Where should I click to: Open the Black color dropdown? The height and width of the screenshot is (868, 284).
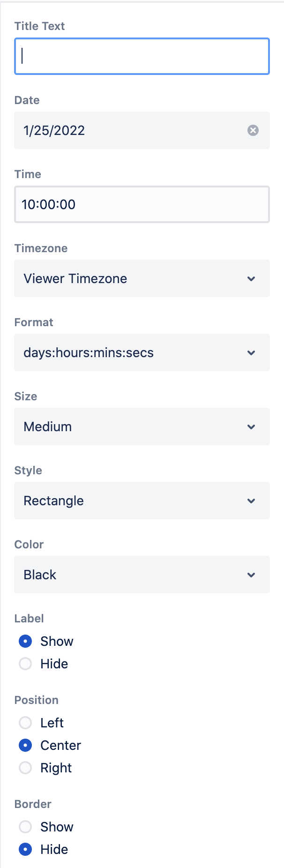point(131,575)
